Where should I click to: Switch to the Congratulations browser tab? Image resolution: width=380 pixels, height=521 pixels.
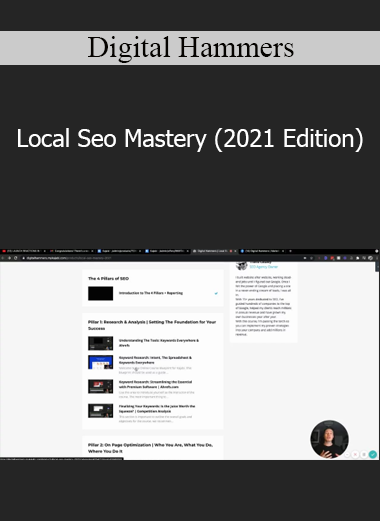pyautogui.click(x=71, y=251)
